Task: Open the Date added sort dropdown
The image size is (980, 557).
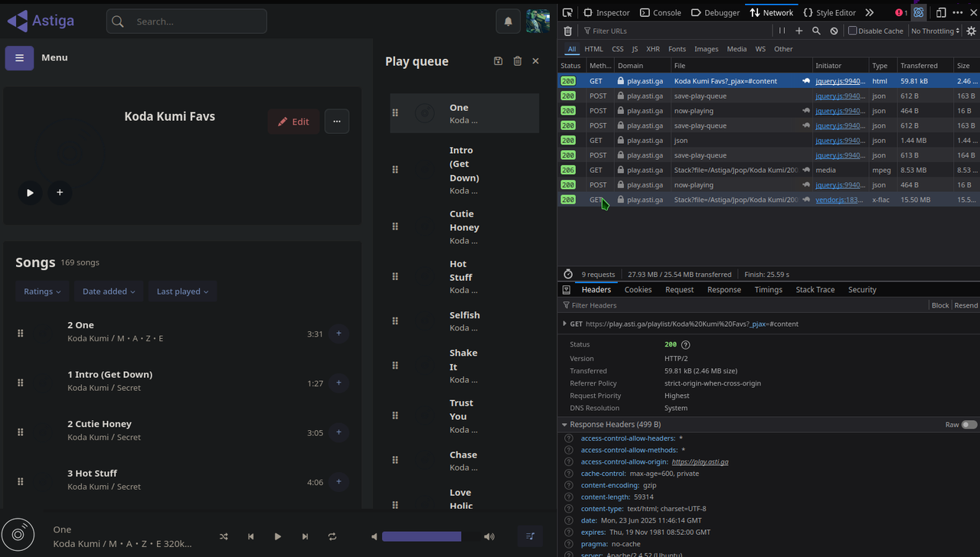Action: [x=108, y=292]
